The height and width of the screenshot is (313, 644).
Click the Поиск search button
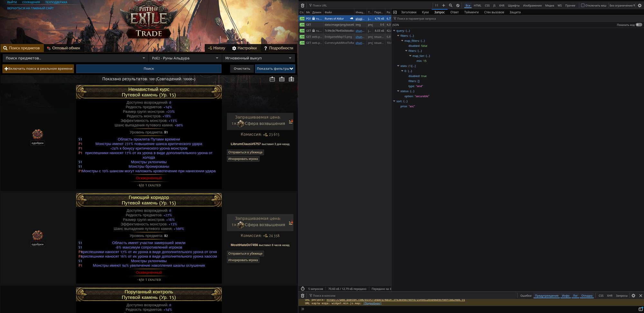(149, 69)
